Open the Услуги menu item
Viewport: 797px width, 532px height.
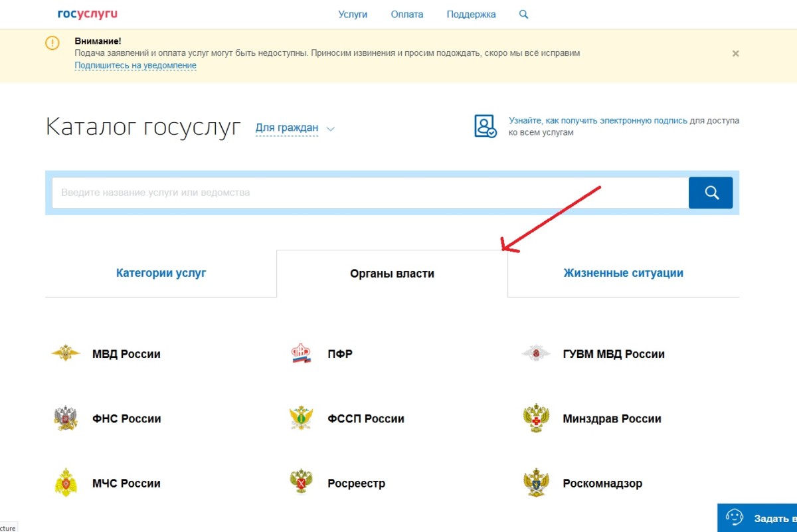(353, 15)
